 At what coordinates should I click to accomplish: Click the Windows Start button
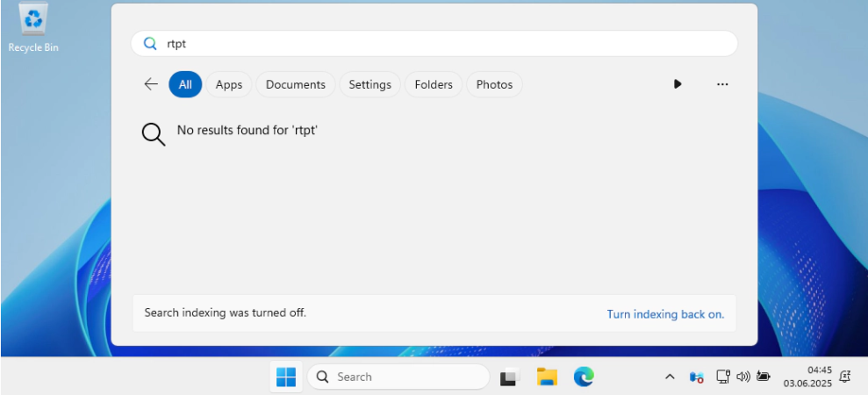(x=286, y=377)
